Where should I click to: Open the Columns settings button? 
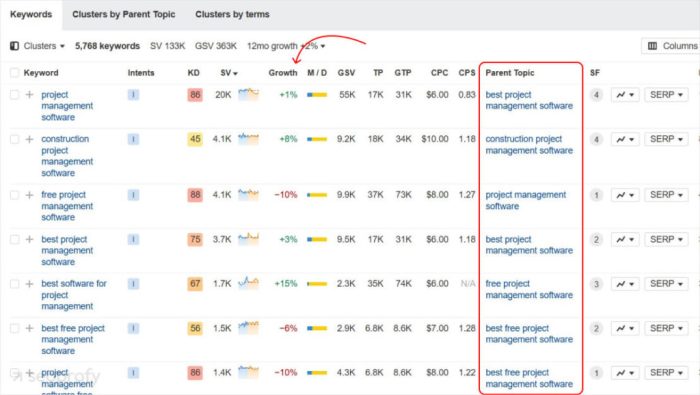[672, 46]
